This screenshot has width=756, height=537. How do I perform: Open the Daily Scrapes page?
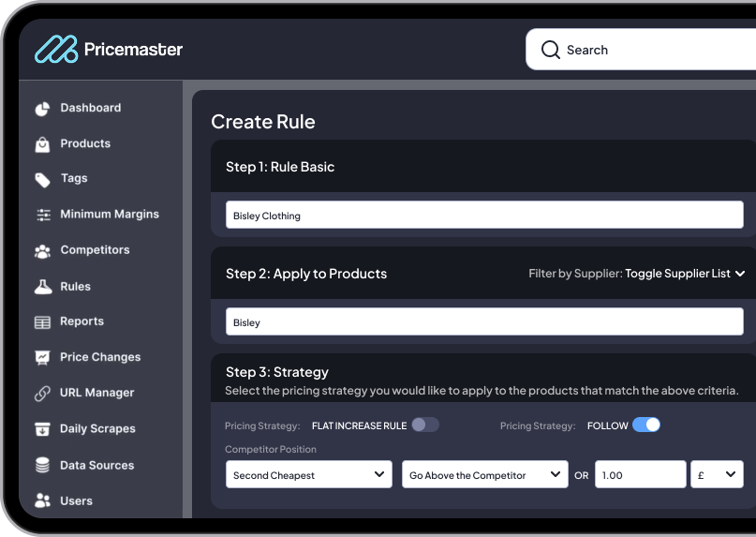click(x=97, y=429)
